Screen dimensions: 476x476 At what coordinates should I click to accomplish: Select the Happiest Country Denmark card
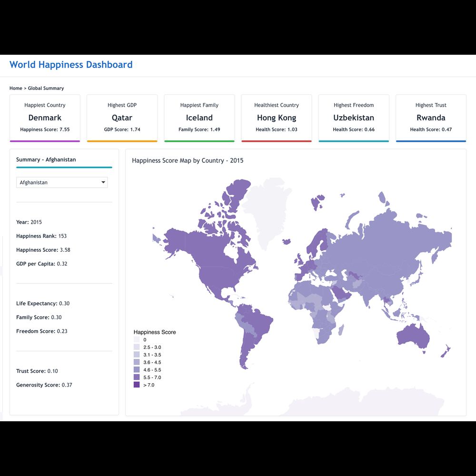[45, 118]
